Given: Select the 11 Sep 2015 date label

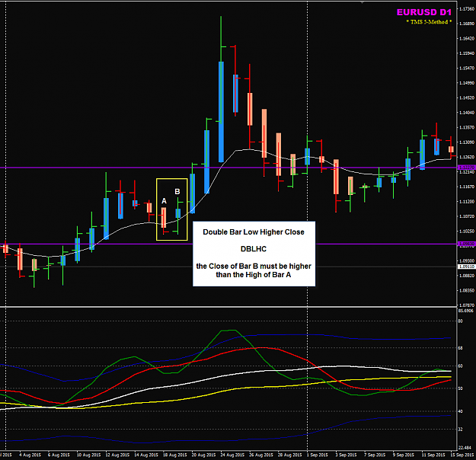Looking at the screenshot, I should 433,455.
